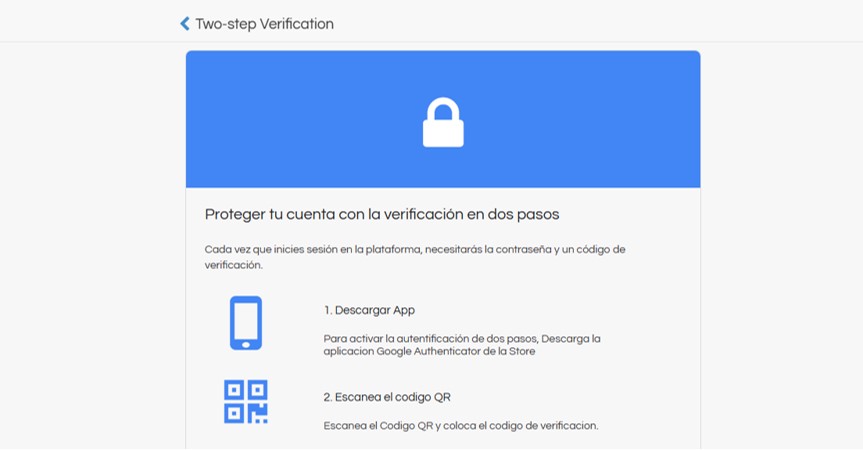Image resolution: width=863 pixels, height=450 pixels.
Task: Go back using the blue chevron arrow
Action: coord(185,24)
